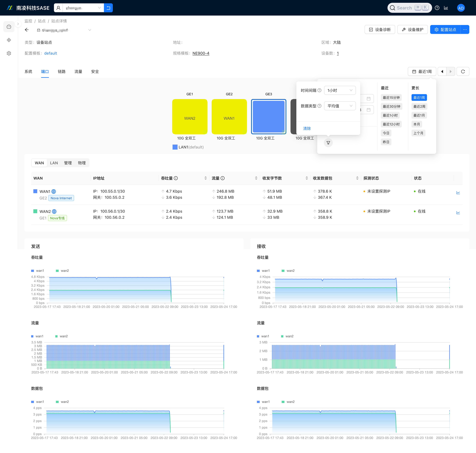The height and width of the screenshot is (453, 476).
Task: Open the dashboard monitor sidebar icon
Action: click(9, 27)
